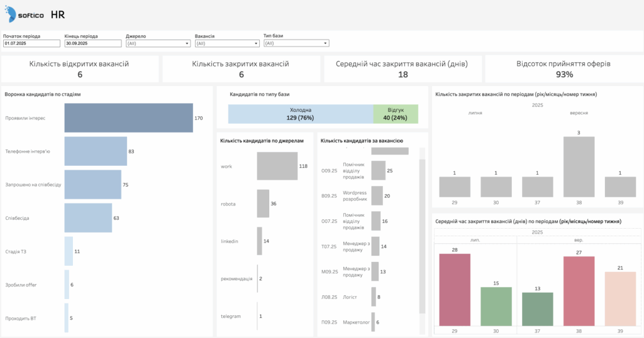The width and height of the screenshot is (644, 338).
Task: Click the Співбесіда funnel bar
Action: tap(88, 218)
